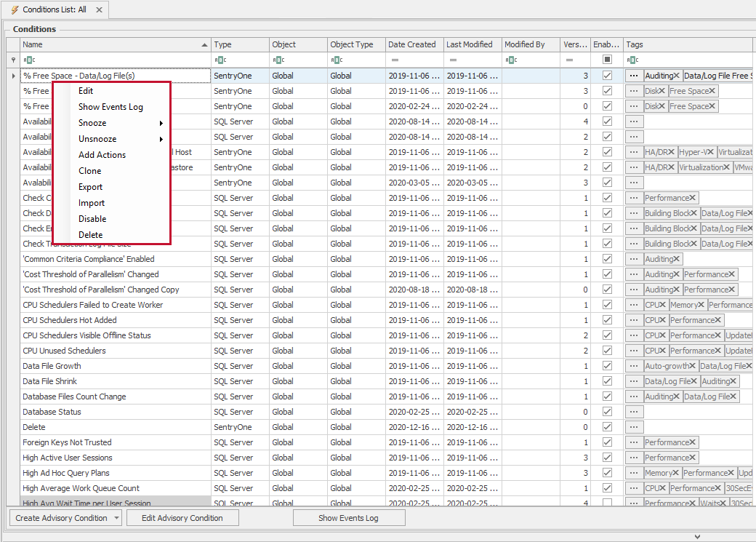756x542 pixels.
Task: Click the filter pin icon in the filter row
Action: coord(12,59)
